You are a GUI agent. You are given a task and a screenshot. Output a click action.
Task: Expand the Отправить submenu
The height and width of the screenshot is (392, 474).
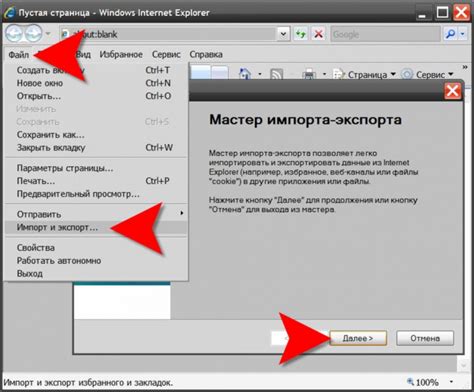(x=96, y=214)
